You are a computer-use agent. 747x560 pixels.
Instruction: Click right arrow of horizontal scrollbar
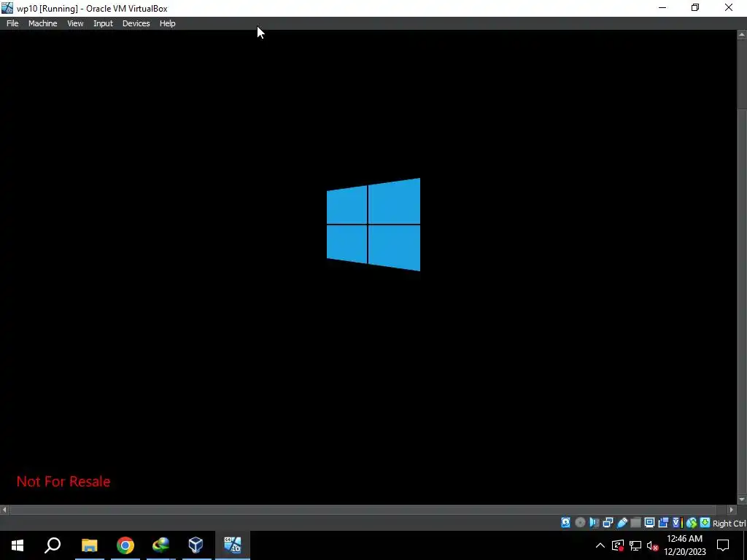(732, 510)
